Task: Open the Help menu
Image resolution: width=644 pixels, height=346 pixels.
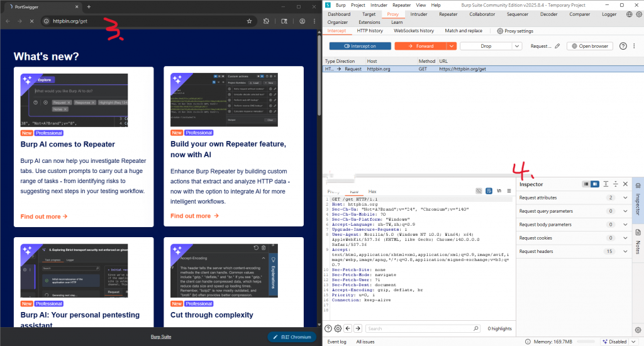Action: point(436,5)
